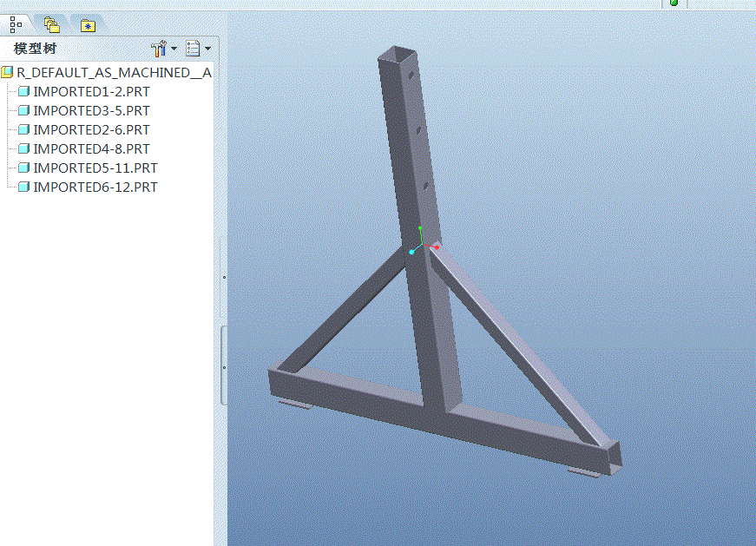The width and height of the screenshot is (756, 546).
Task: Click the part icon of IMPORTED5-11.PRT
Action: click(x=23, y=168)
